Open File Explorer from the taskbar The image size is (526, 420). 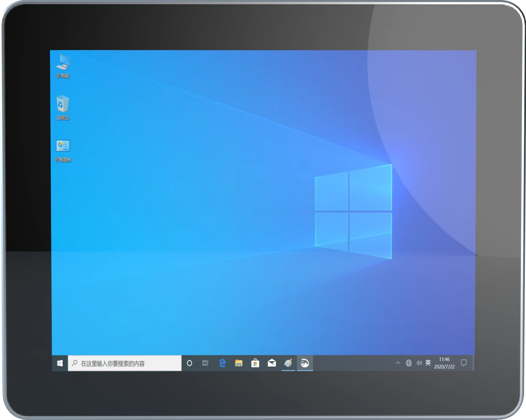[239, 363]
